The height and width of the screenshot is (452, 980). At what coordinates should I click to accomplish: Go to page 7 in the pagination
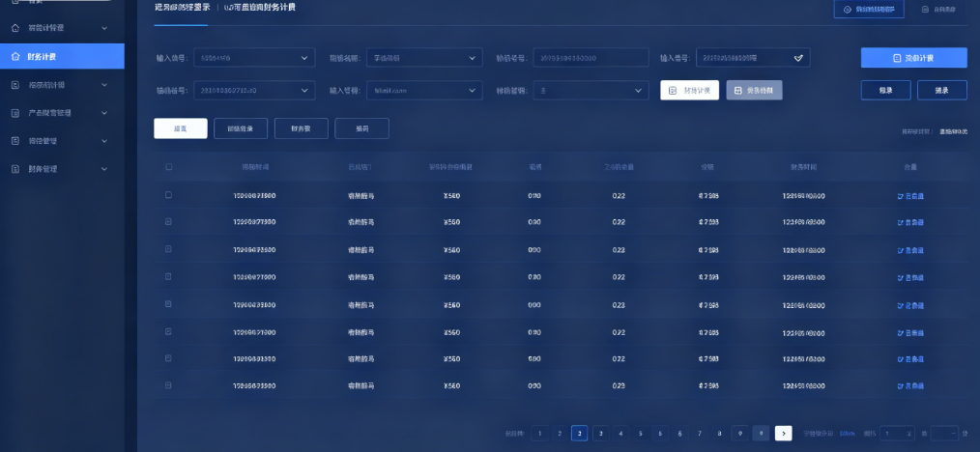700,434
